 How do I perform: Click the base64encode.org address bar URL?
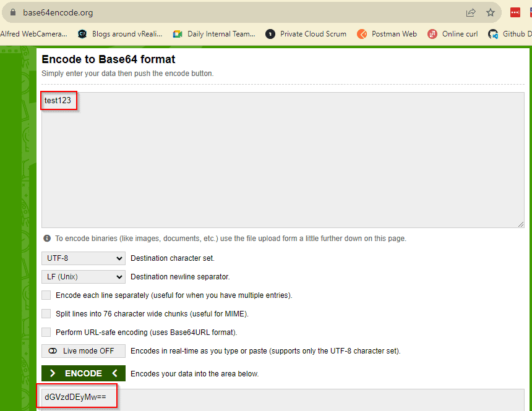click(x=58, y=12)
